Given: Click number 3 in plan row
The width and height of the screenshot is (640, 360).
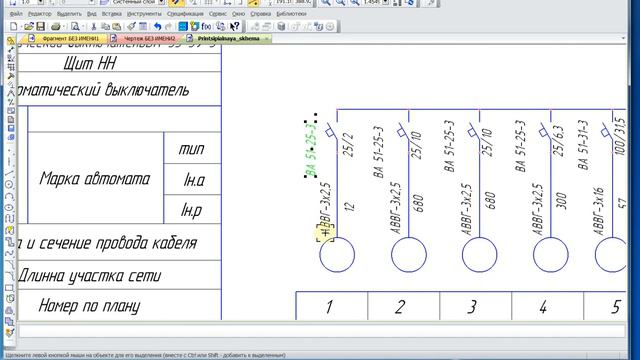Looking at the screenshot, I should click(473, 307).
